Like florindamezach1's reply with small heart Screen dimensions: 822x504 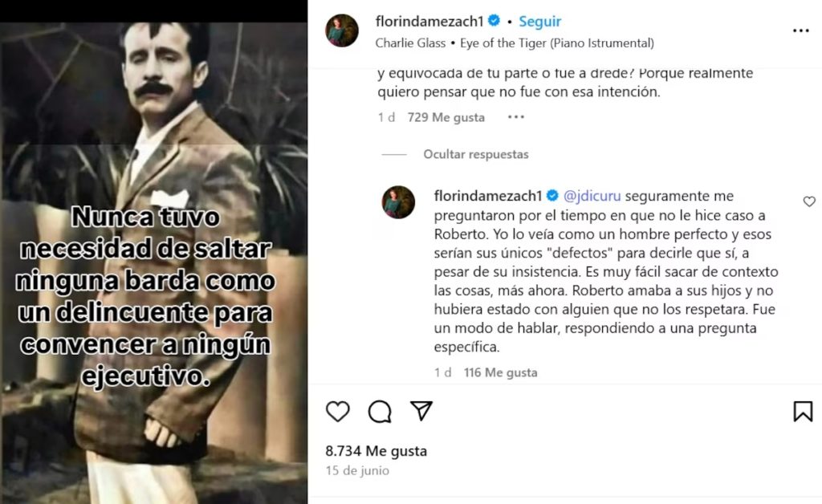pyautogui.click(x=809, y=201)
